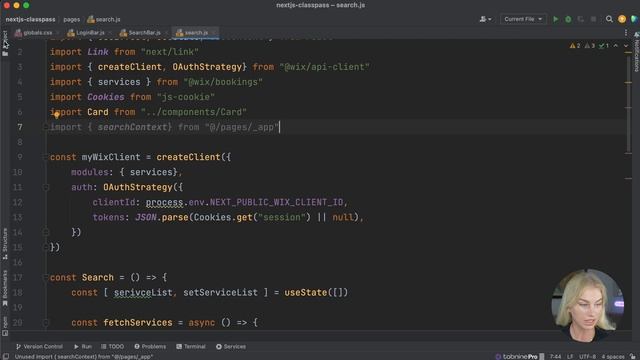Open the Notifications side panel
The height and width of the screenshot is (360, 640).
636,52
